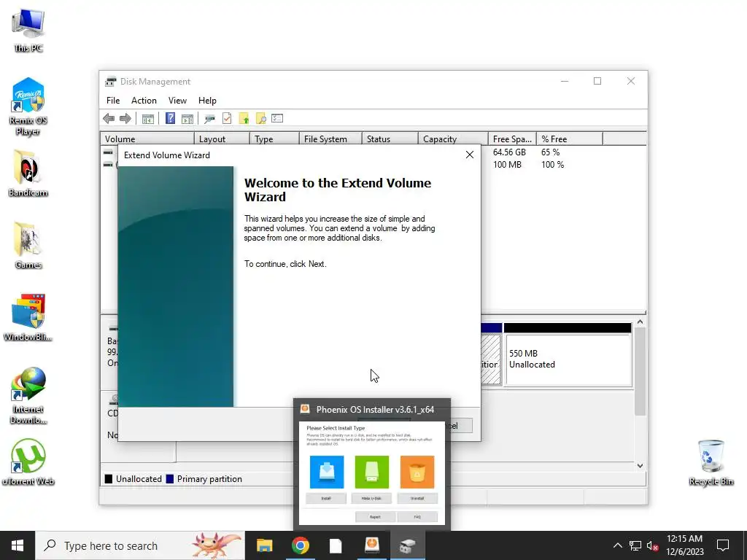The image size is (747, 560).
Task: Click yellow folder with green arrow toolbar icon
Action: [x=244, y=119]
